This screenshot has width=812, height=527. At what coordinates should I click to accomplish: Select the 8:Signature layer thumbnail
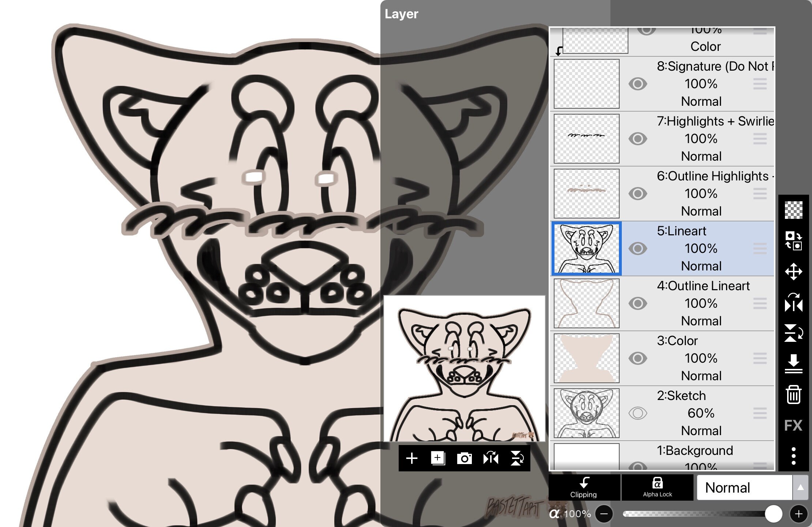[x=586, y=84]
